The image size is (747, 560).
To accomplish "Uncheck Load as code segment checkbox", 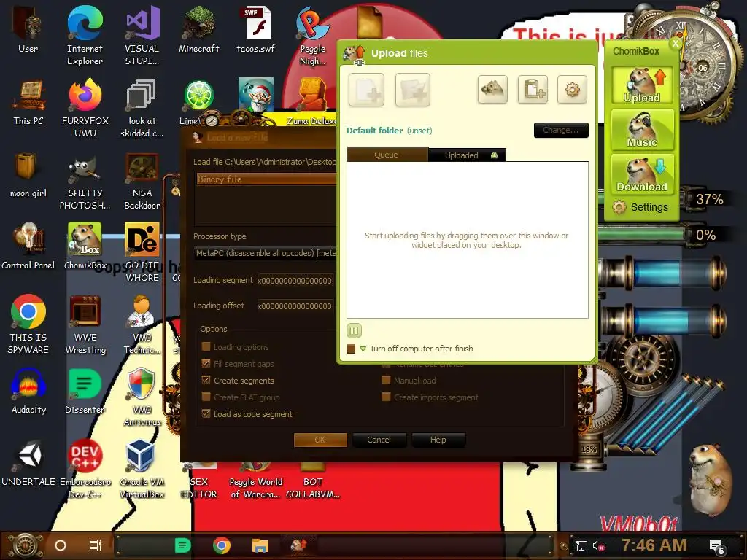I will (x=206, y=414).
